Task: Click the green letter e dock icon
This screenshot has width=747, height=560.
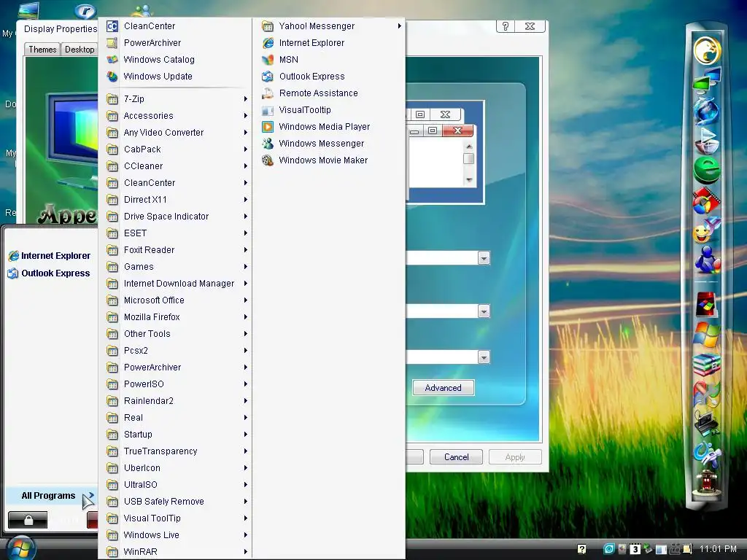Action: click(707, 170)
